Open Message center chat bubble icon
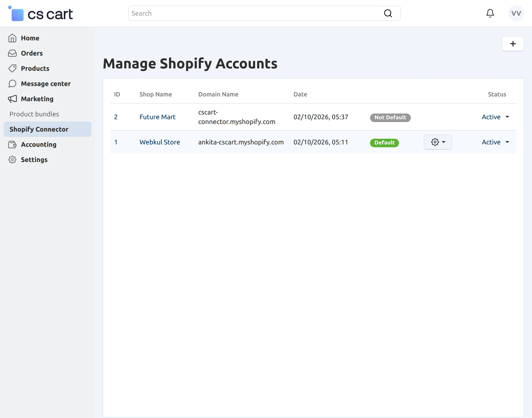The image size is (532, 418). tap(12, 84)
